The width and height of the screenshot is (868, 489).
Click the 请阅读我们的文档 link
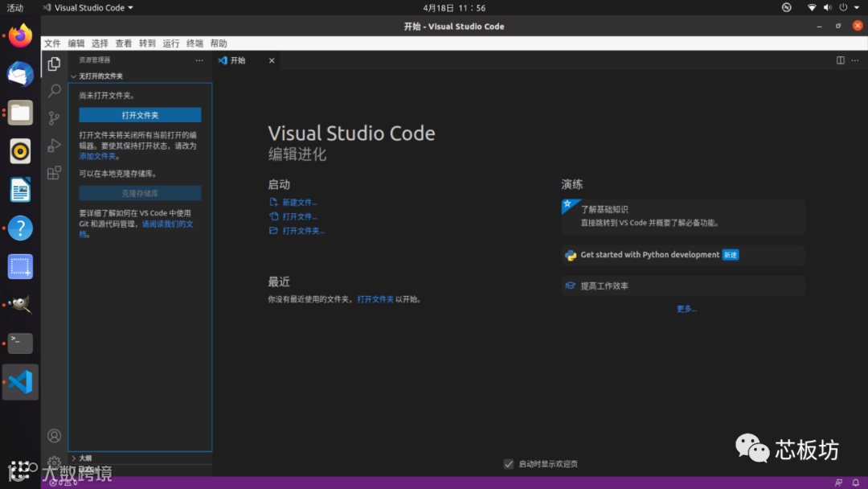pos(168,224)
